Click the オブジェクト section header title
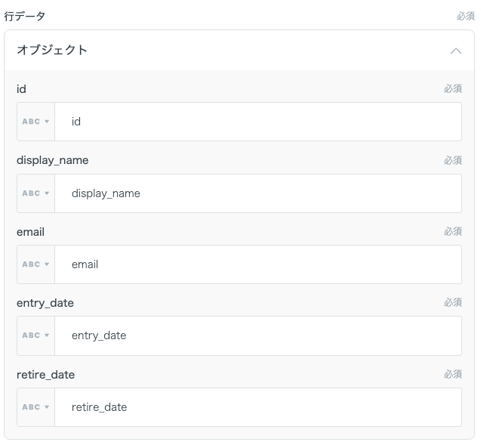 (x=52, y=50)
